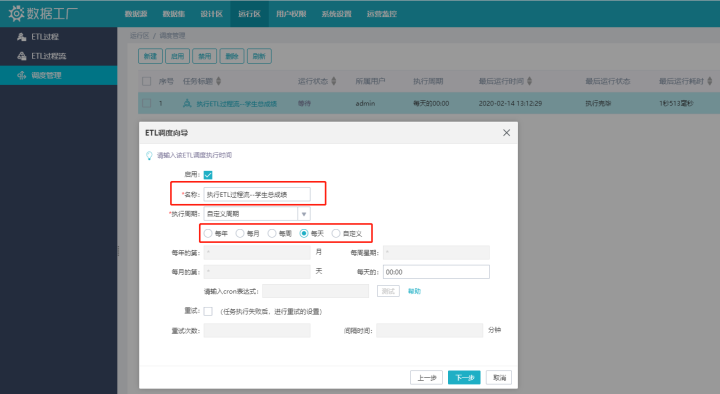Select ETL过程 in the sidebar
This screenshot has height=394, width=720.
58,37
